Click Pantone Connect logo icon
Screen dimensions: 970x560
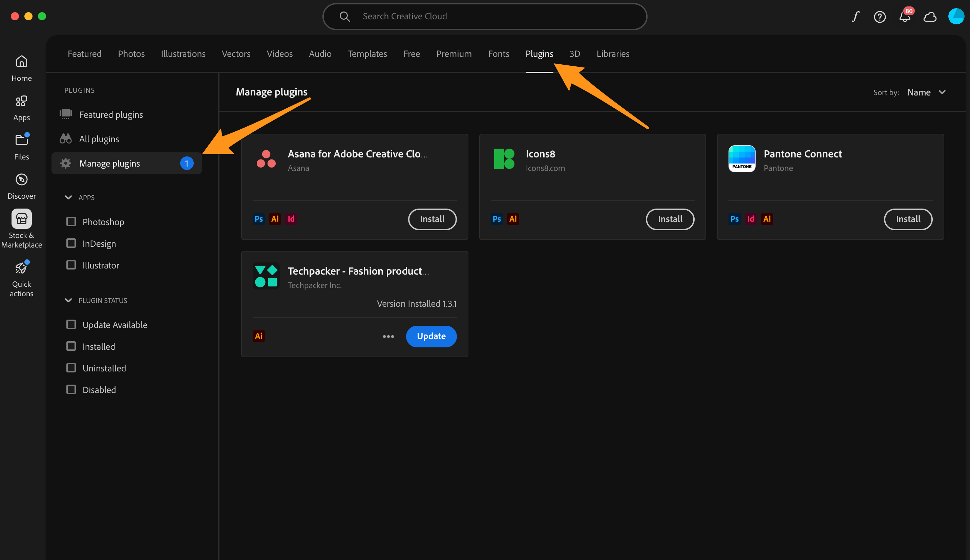pos(742,159)
